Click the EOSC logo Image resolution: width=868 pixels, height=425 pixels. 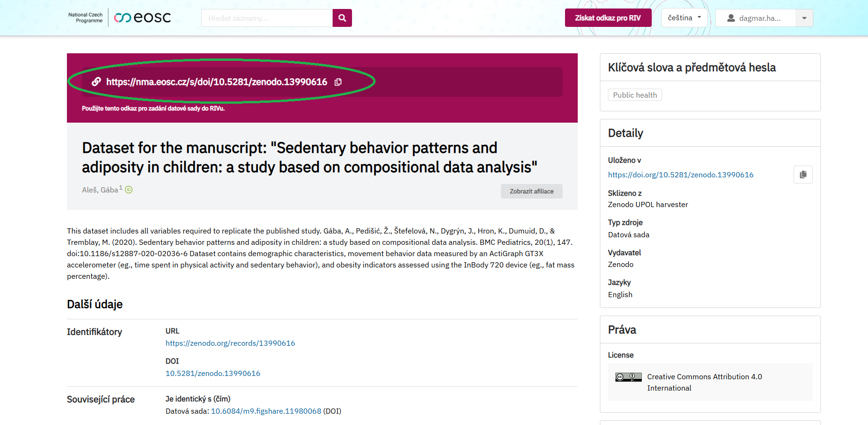(x=142, y=18)
